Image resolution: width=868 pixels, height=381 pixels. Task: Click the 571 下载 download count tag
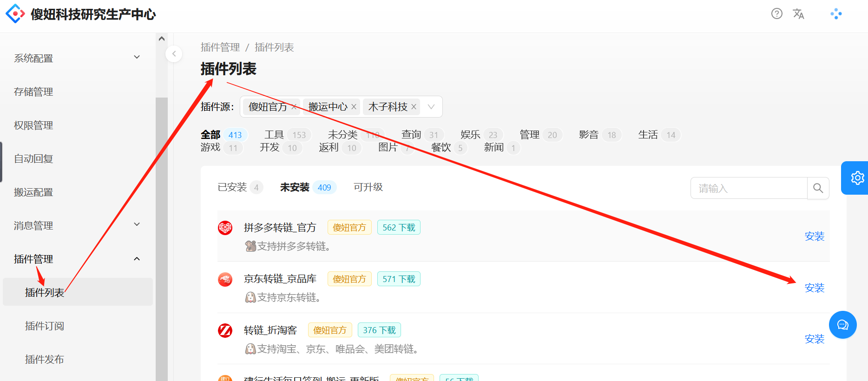pos(399,279)
